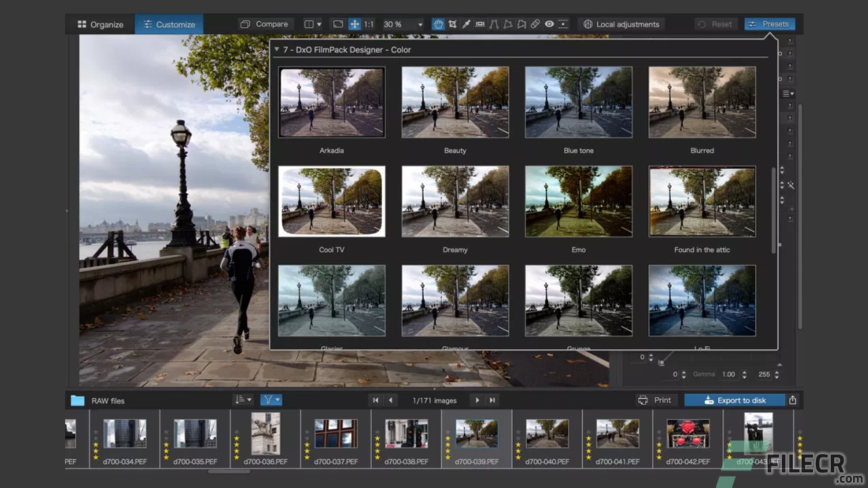Image resolution: width=868 pixels, height=488 pixels.
Task: Click the presets list scrollbar
Action: (773, 210)
